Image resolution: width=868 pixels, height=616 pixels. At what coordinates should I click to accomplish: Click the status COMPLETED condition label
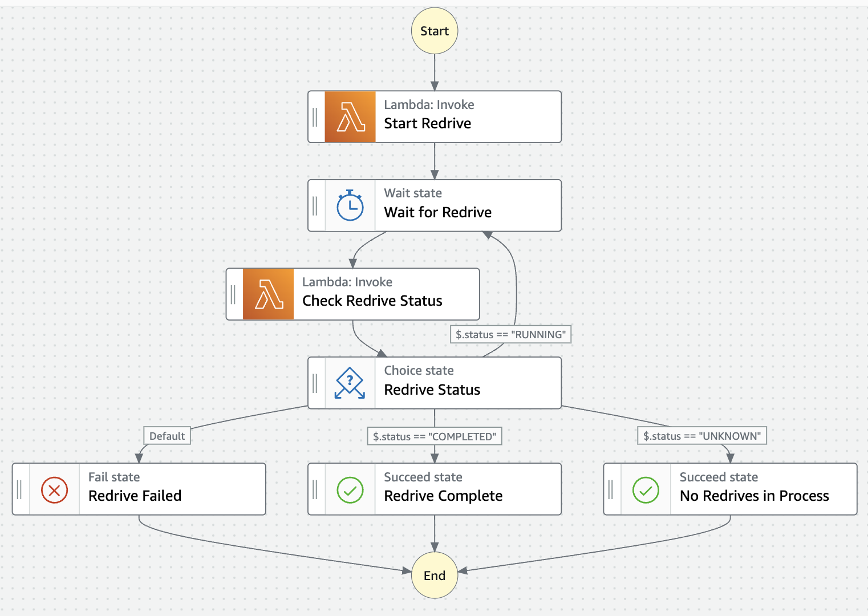(x=435, y=436)
